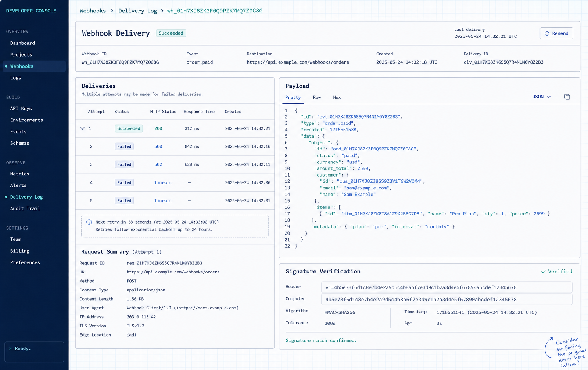The image size is (588, 370).
Task: Click the 500 HTTP status of attempt 2
Action: 158,146
